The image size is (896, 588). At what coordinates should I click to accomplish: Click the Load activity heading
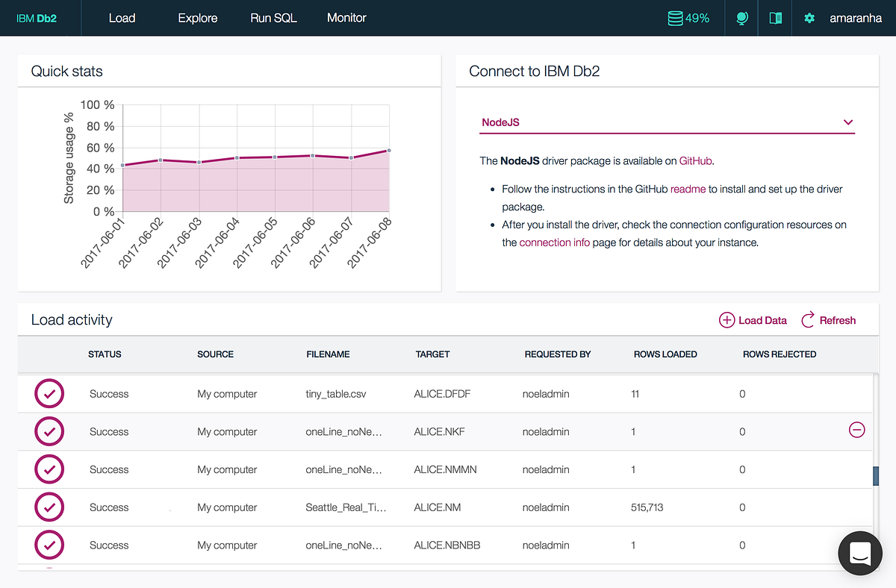(72, 320)
